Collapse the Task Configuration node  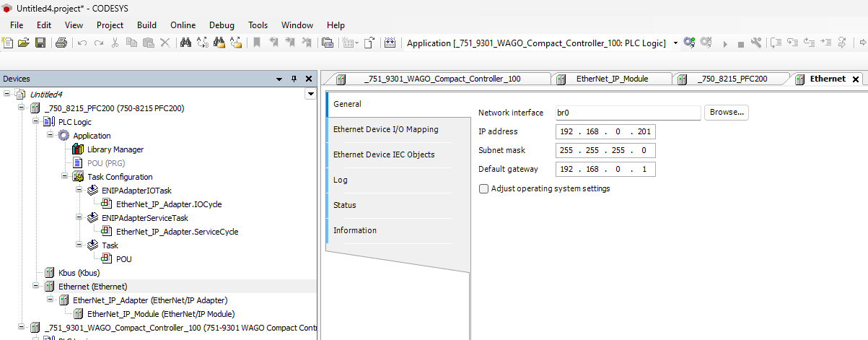(65, 177)
